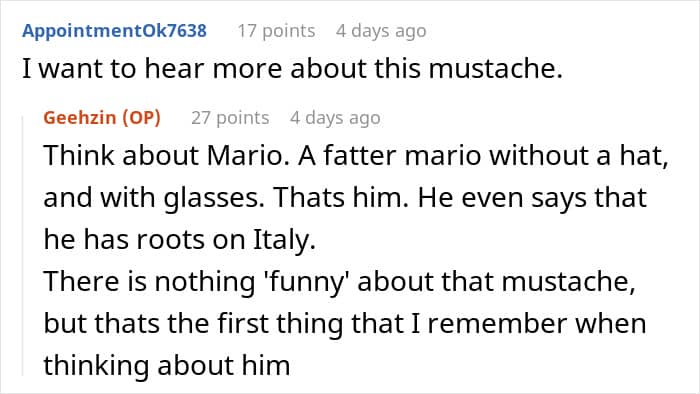Click the line "he has roots on Italy."
The width and height of the screenshot is (700, 394).
(180, 240)
